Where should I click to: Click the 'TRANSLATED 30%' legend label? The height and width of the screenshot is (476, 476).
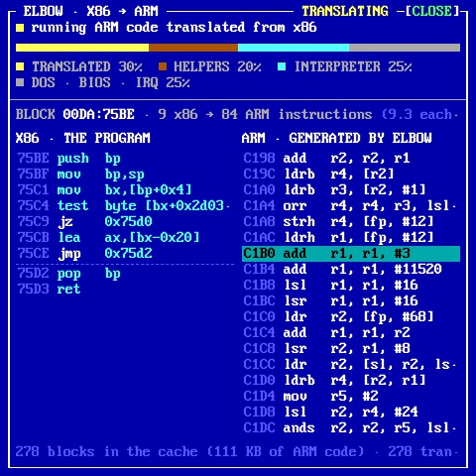[87, 66]
